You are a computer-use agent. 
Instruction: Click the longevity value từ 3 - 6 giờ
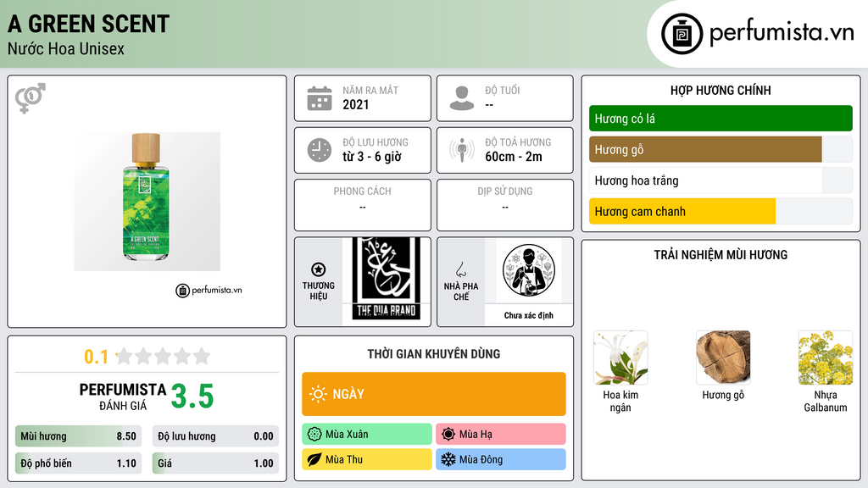[372, 157]
